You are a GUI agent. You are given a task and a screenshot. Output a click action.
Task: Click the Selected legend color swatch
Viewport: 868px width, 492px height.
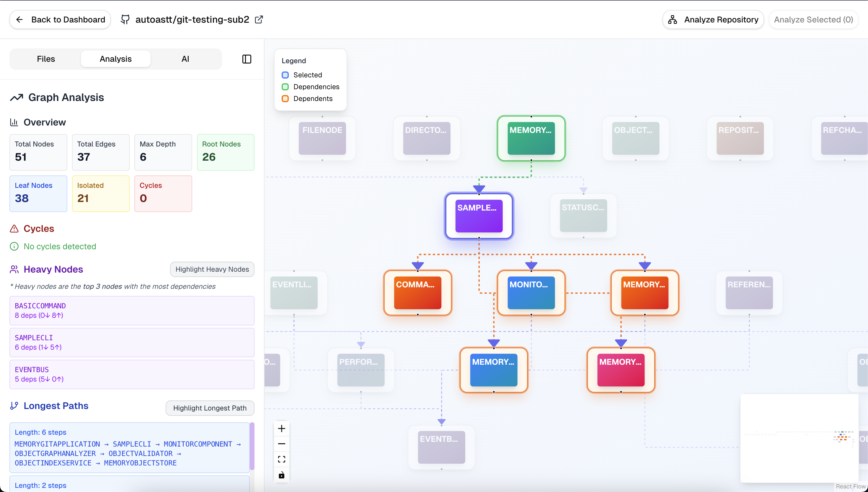285,75
